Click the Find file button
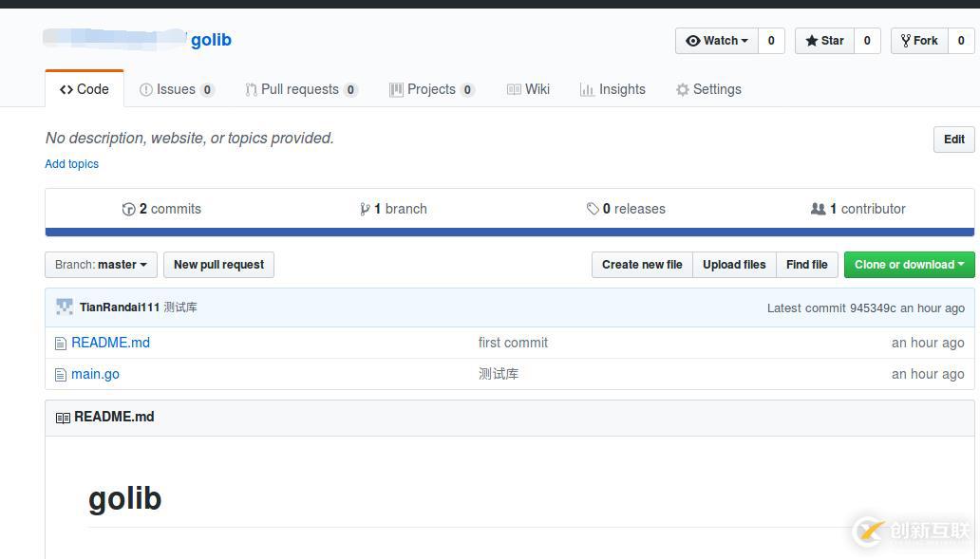 tap(807, 265)
